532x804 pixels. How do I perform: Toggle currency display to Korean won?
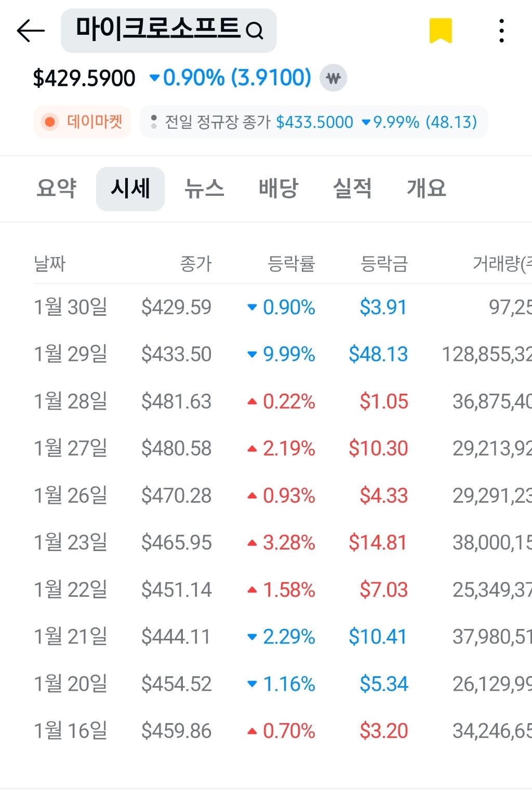click(x=333, y=77)
